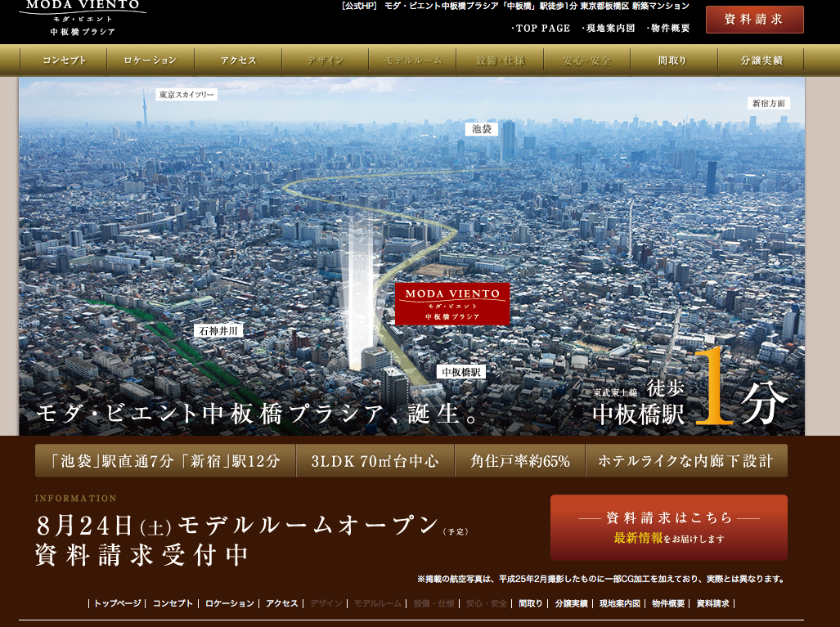Open the トップページ link in the footer

click(x=119, y=603)
